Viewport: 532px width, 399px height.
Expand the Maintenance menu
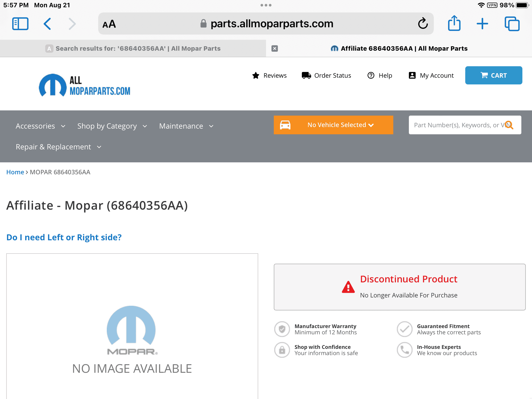(x=186, y=126)
